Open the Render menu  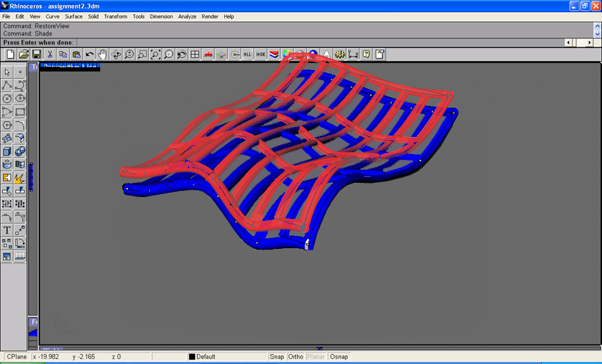click(x=210, y=17)
